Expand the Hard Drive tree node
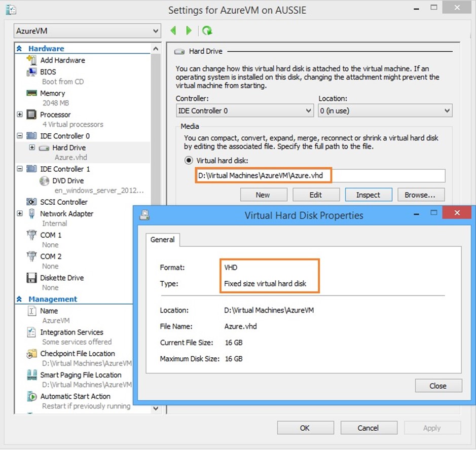Screen dimensions: 476x450 32,147
